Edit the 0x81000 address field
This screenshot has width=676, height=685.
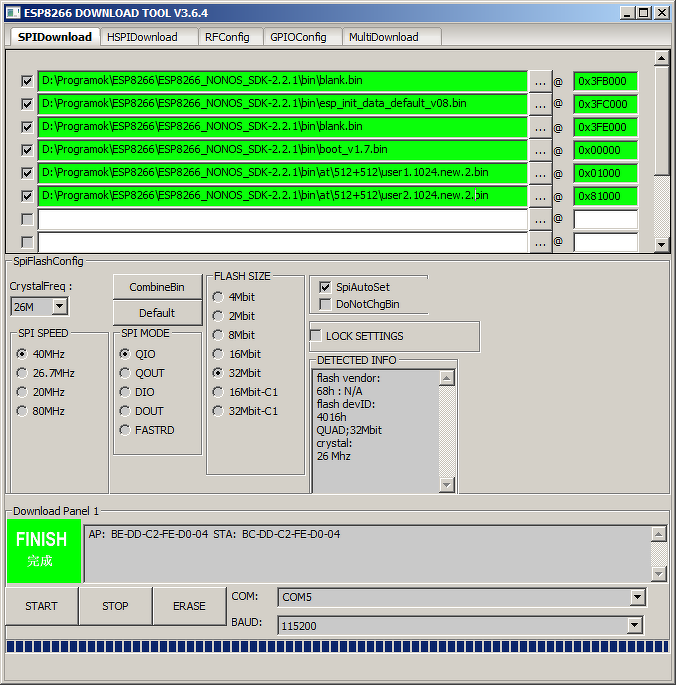[606, 196]
